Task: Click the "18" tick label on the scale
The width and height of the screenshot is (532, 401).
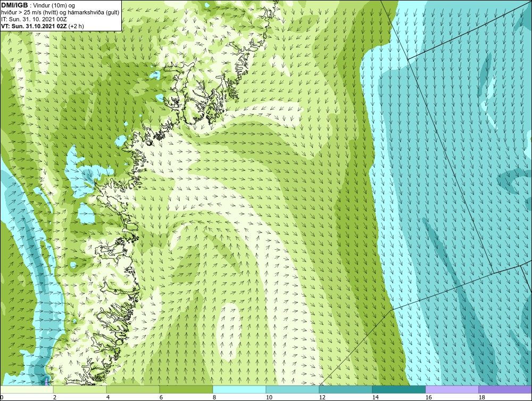Action: (x=481, y=397)
